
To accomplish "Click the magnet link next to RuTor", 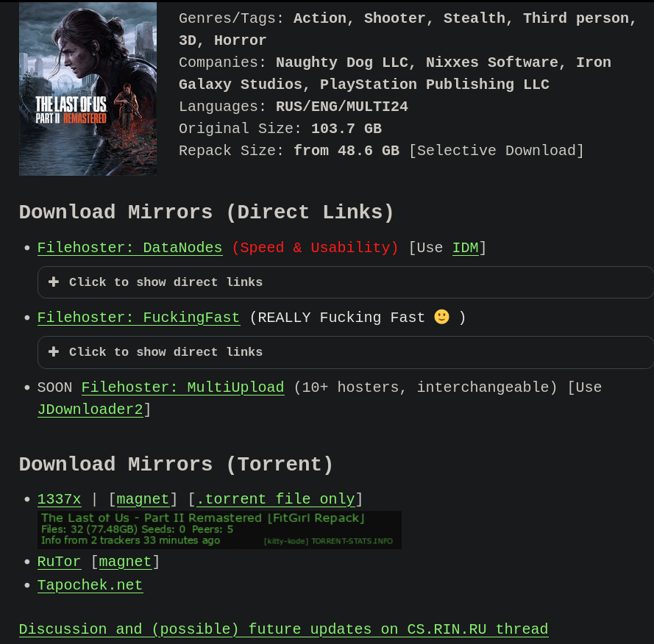I will pos(125,562).
